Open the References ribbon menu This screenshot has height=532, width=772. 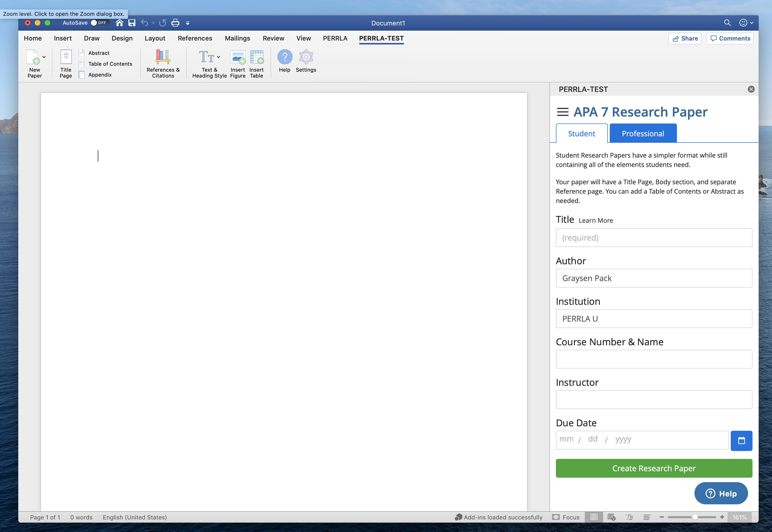195,38
